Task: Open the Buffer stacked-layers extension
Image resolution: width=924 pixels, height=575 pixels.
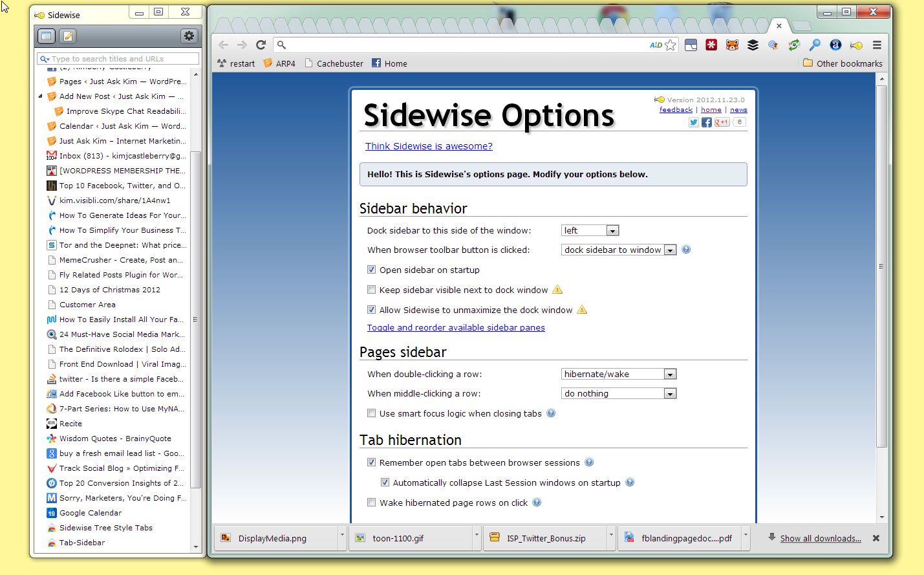Action: pyautogui.click(x=753, y=45)
